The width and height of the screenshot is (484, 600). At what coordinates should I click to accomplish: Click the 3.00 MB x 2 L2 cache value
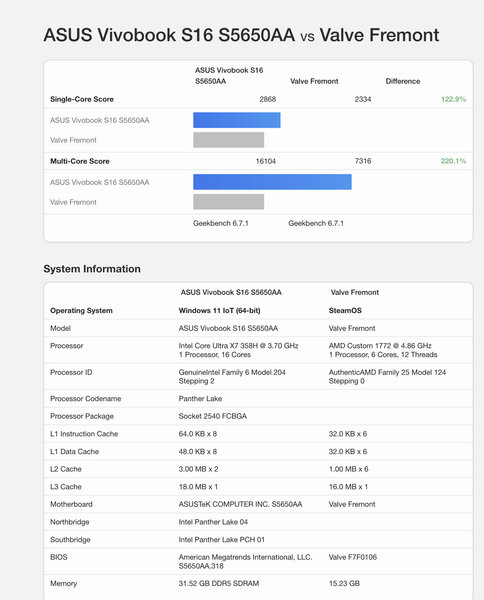click(x=198, y=469)
